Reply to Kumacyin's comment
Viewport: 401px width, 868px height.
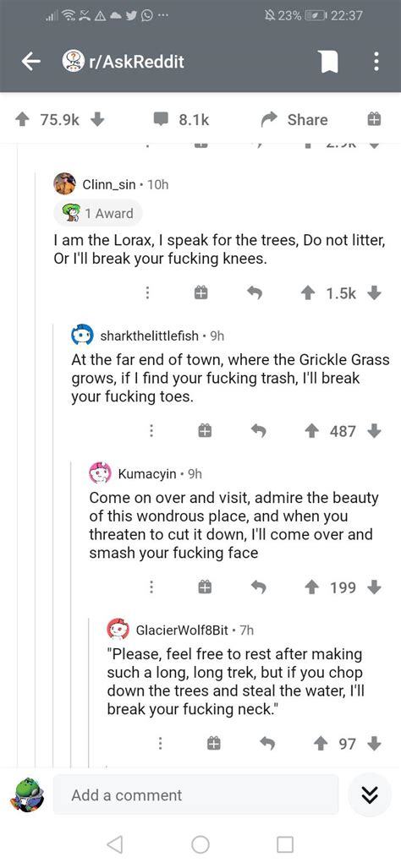click(259, 587)
